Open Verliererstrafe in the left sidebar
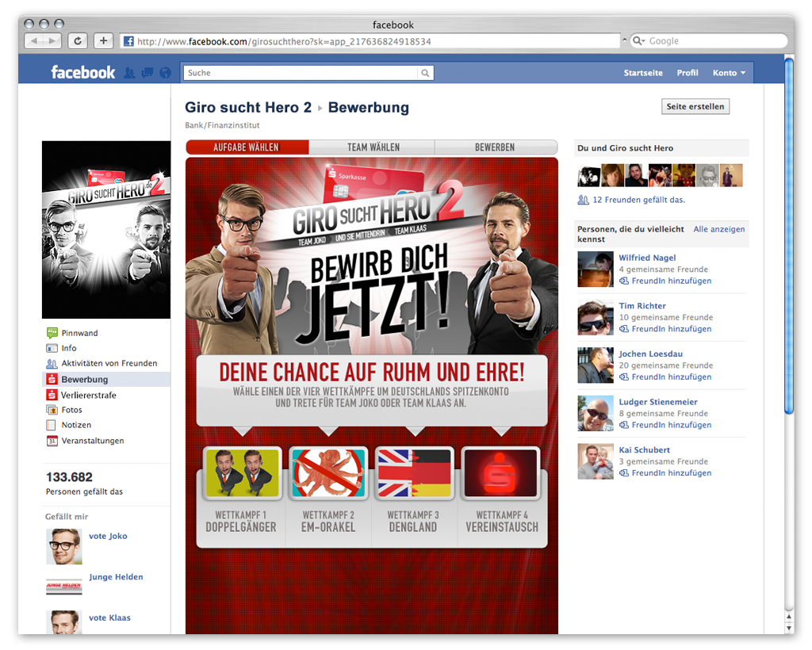 click(x=88, y=395)
